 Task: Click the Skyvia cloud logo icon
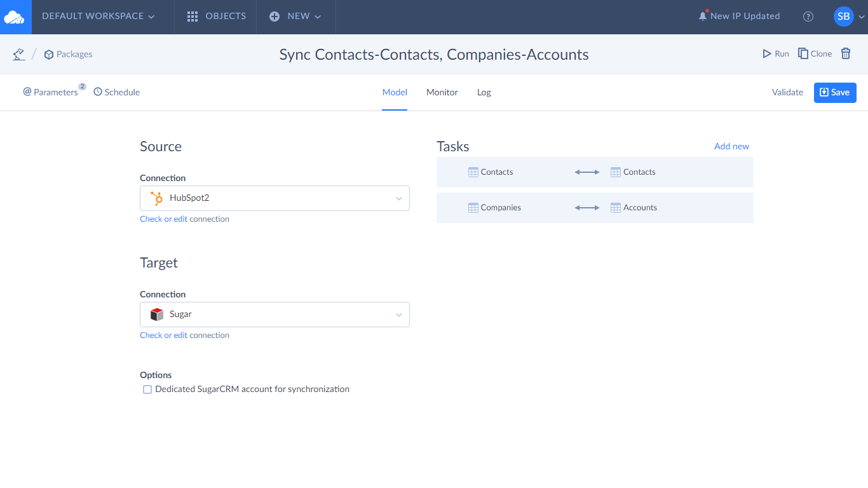(x=14, y=17)
